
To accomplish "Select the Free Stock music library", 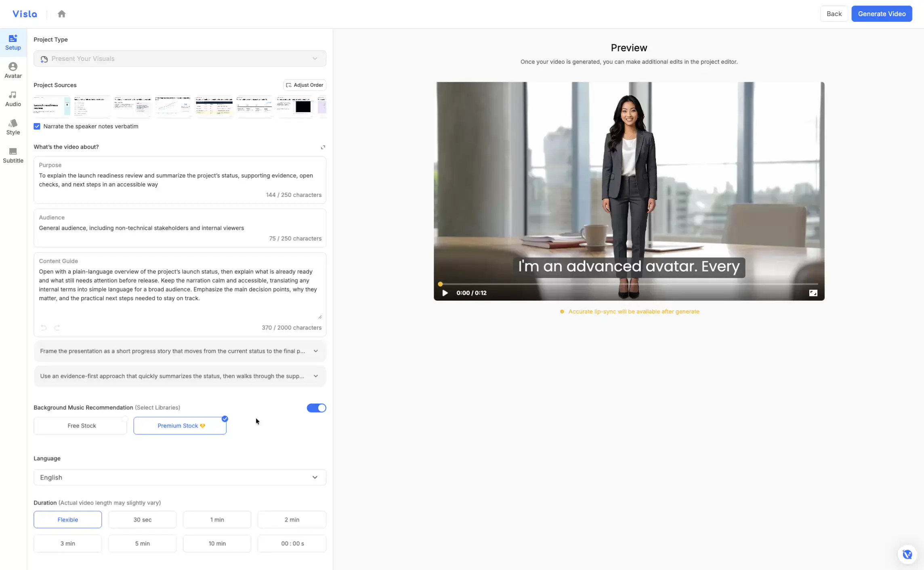I will [x=80, y=425].
